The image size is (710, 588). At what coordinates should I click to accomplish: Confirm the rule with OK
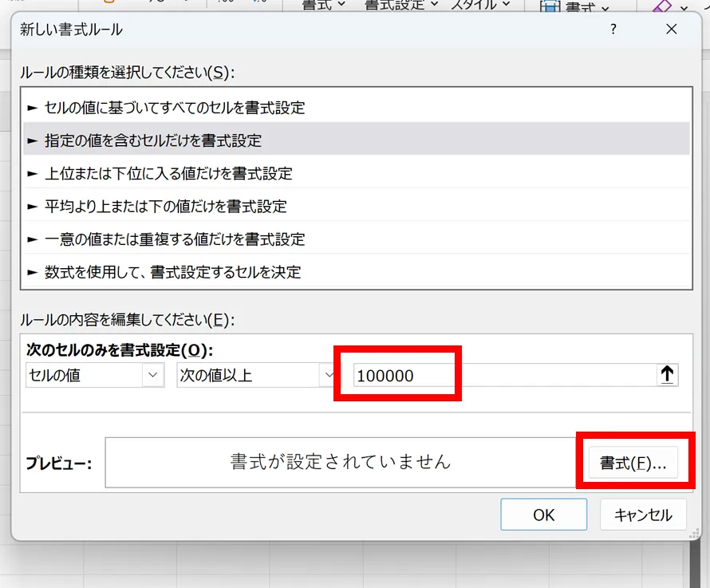coord(543,515)
